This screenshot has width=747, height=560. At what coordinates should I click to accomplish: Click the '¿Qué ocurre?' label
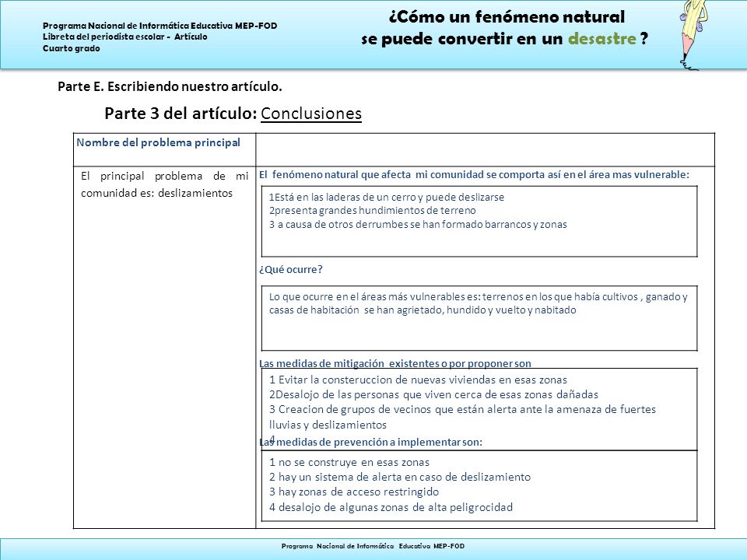pos(290,270)
